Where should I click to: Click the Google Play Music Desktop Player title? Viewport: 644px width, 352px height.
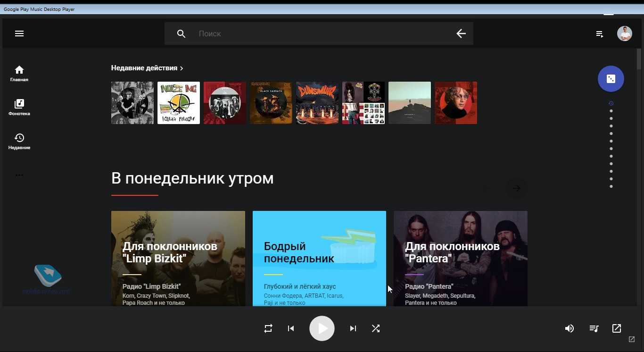(39, 9)
